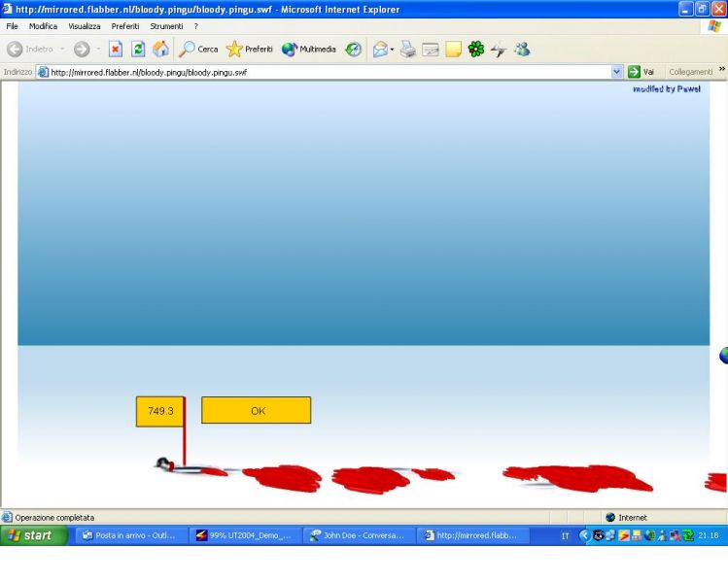
Task: Click the Indietro back arrow button
Action: point(30,50)
